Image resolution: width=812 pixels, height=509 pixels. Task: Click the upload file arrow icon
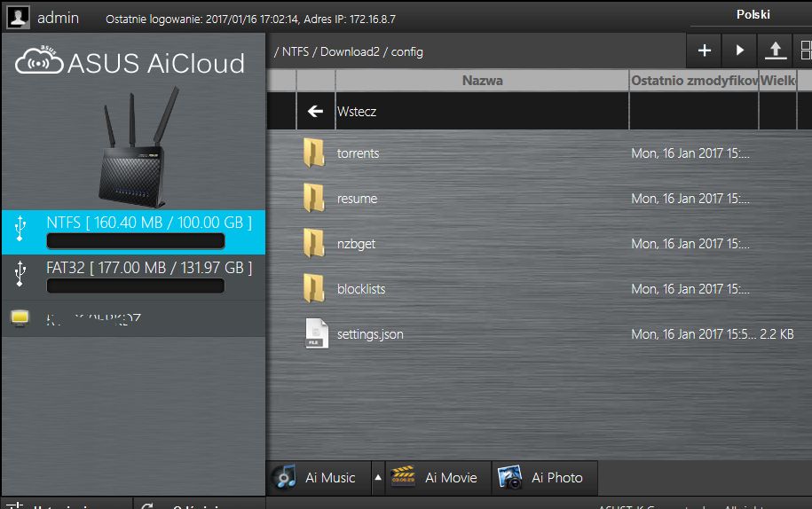[x=776, y=51]
